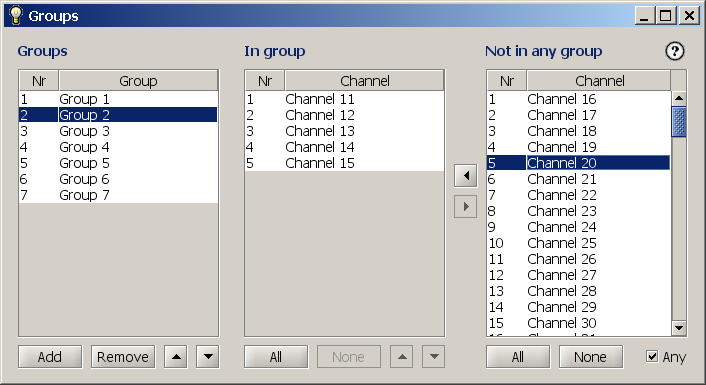Select Channel 24 in ungrouped list
Image resolution: width=706 pixels, height=385 pixels.
[579, 227]
